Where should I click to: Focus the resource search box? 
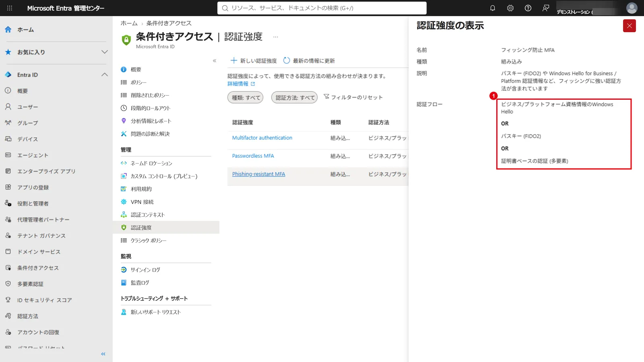[322, 8]
